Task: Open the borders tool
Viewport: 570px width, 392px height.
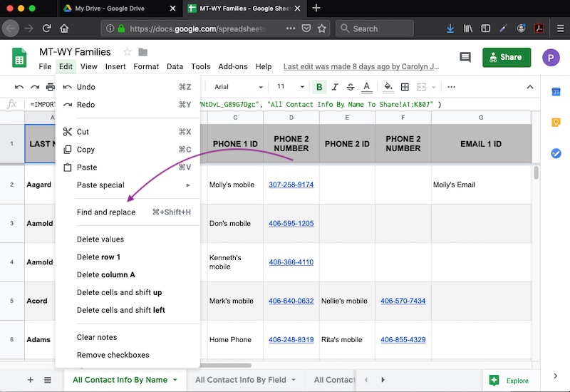Action: point(405,87)
